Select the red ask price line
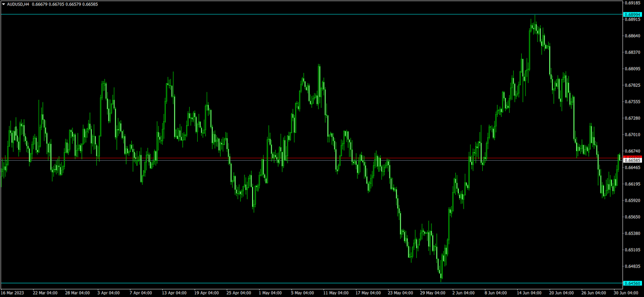The height and width of the screenshot is (297, 644). pos(312,158)
